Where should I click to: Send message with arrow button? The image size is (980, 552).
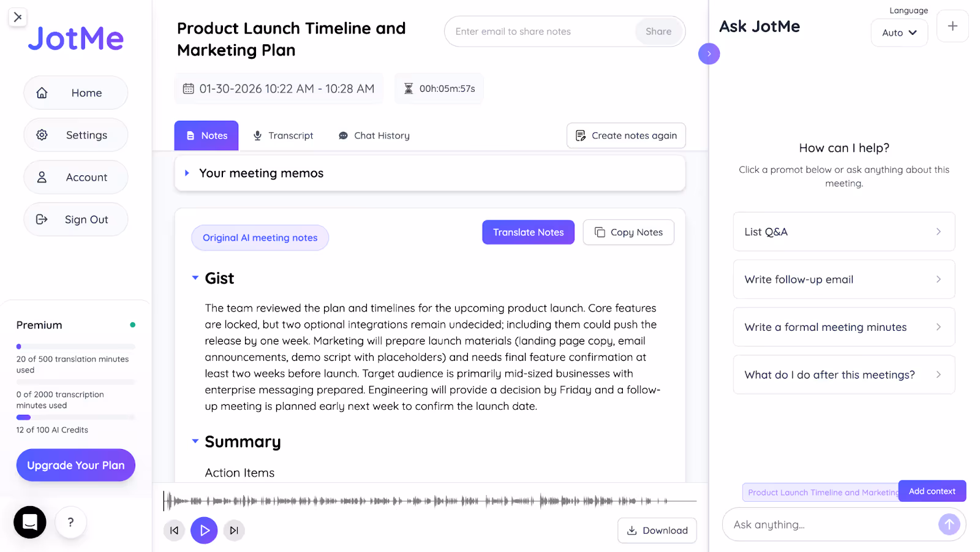949,524
